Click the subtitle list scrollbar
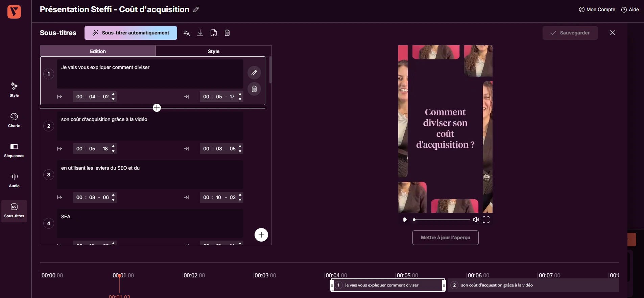This screenshot has width=644, height=298. click(x=270, y=70)
